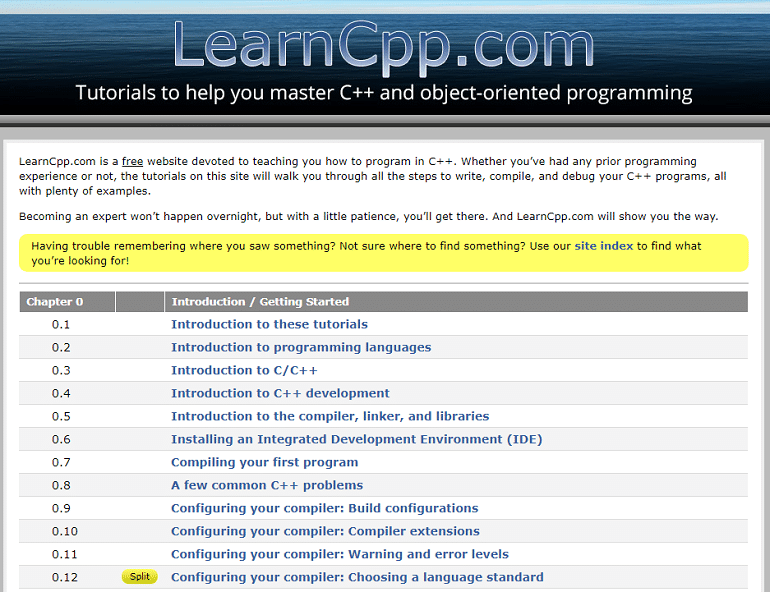
Task: Click lesson number 0.10
Action: click(65, 532)
